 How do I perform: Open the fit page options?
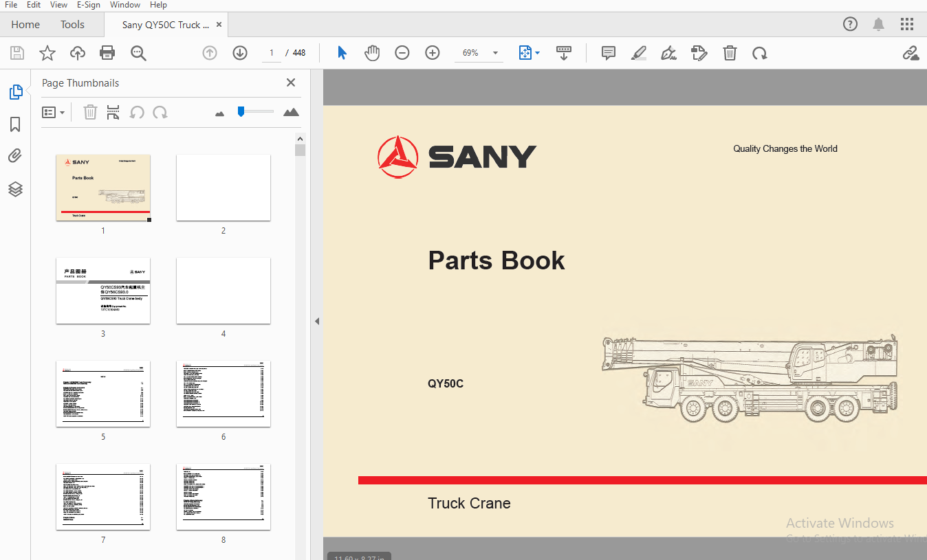(x=529, y=53)
